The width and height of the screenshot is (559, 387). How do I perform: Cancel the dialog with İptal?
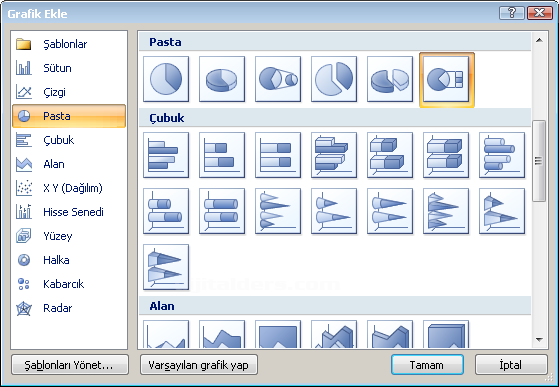coord(511,365)
